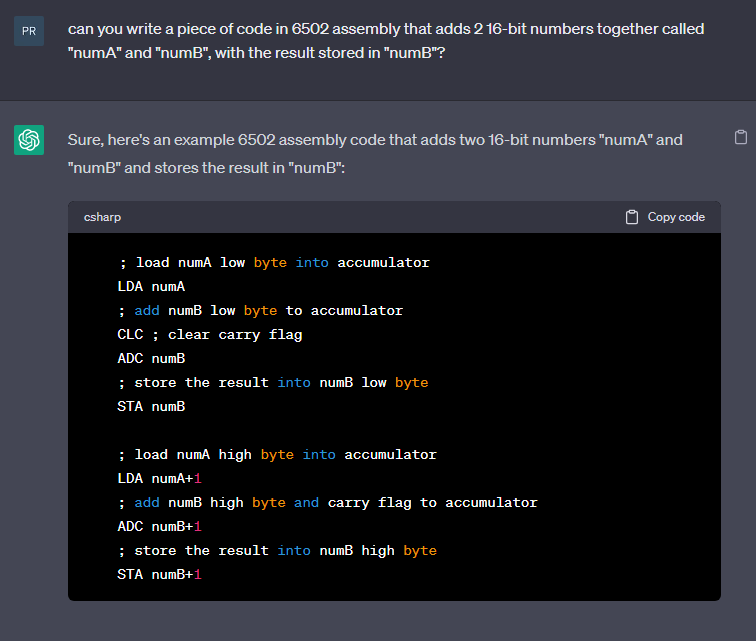Click the "ADC numB+1" code line
The height and width of the screenshot is (641, 756).
pos(159,527)
